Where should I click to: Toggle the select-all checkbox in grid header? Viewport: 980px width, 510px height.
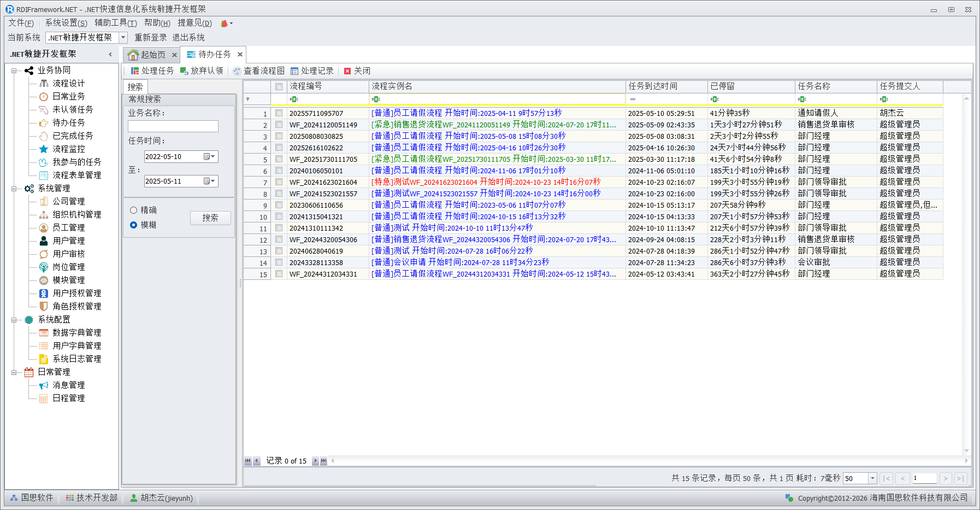coord(279,86)
